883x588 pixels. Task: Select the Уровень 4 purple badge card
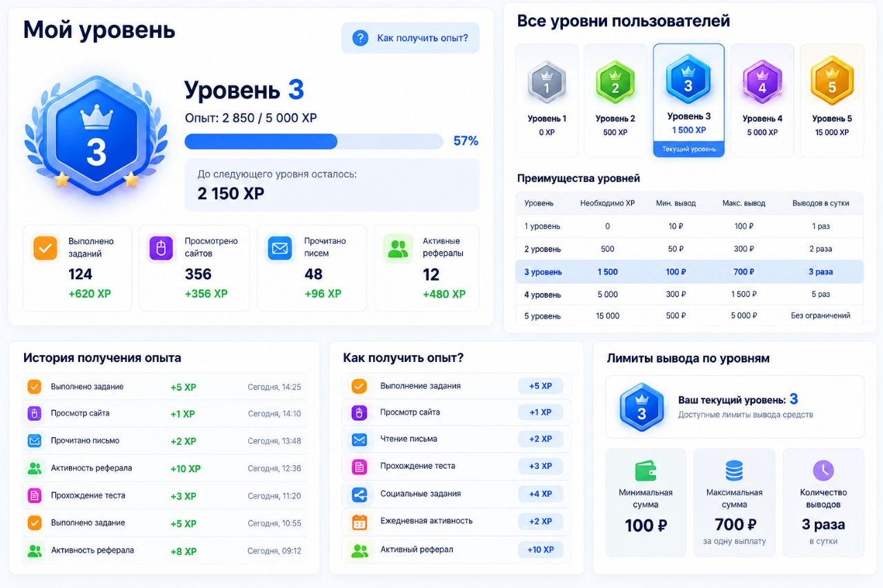click(x=762, y=100)
